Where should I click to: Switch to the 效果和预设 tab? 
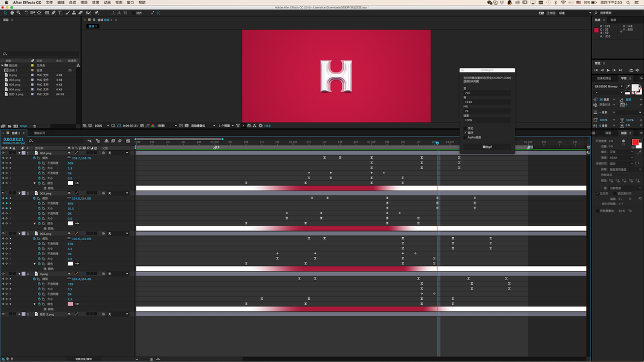604,78
